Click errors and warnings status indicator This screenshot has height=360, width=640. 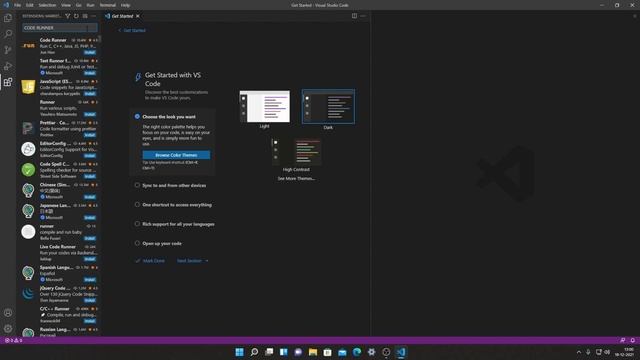13,340
